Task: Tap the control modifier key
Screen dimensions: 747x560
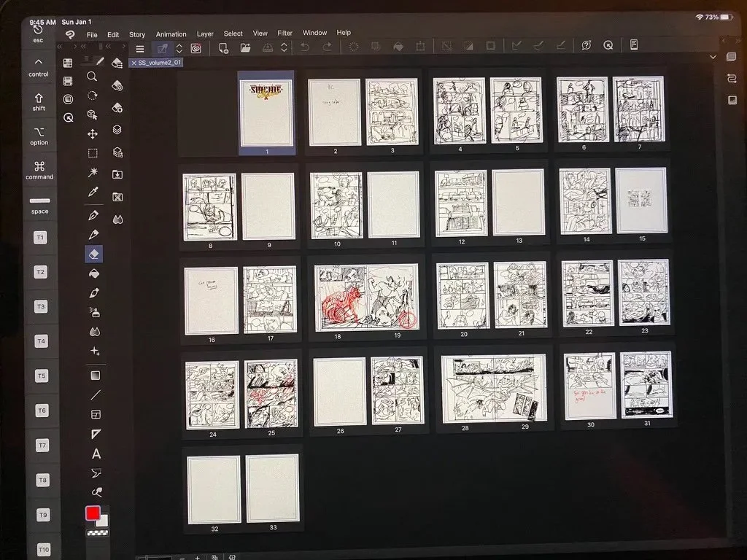Action: pyautogui.click(x=39, y=68)
